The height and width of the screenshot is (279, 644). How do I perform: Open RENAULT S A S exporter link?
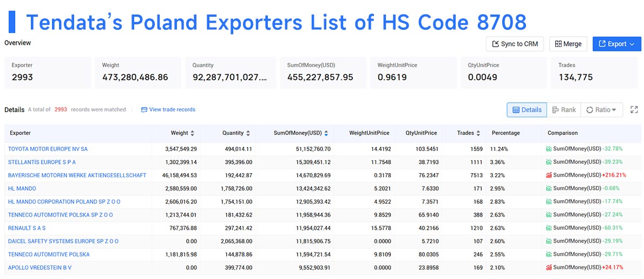(27, 228)
